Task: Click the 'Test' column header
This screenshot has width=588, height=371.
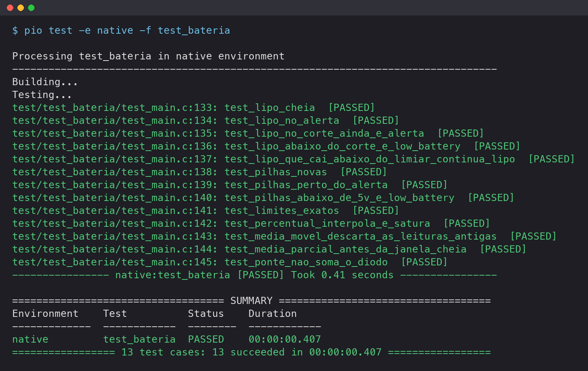Action: click(x=115, y=313)
